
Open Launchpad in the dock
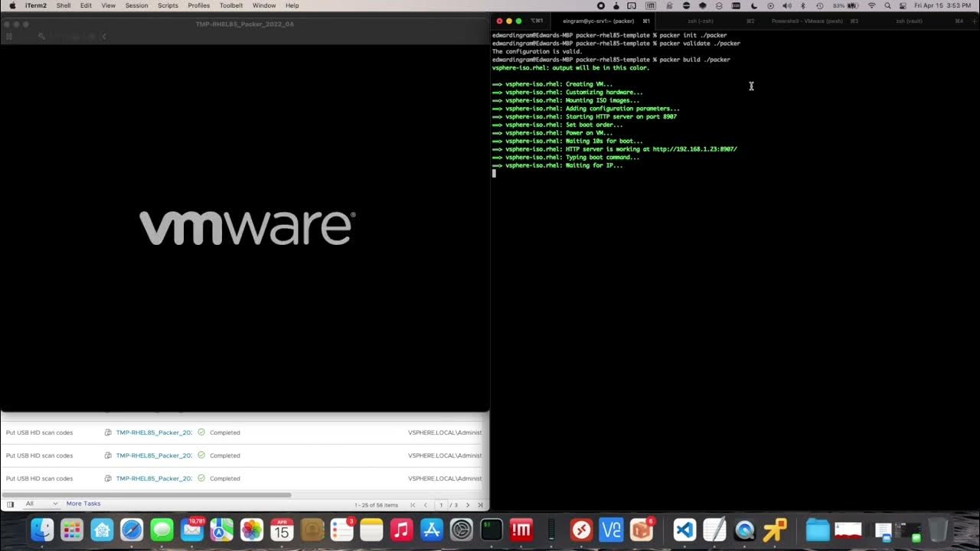coord(72,530)
